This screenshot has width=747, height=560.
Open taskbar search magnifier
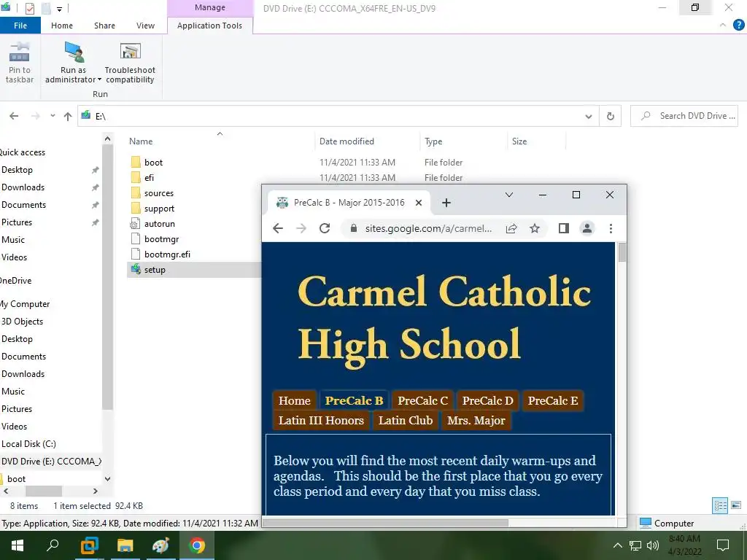click(x=53, y=545)
